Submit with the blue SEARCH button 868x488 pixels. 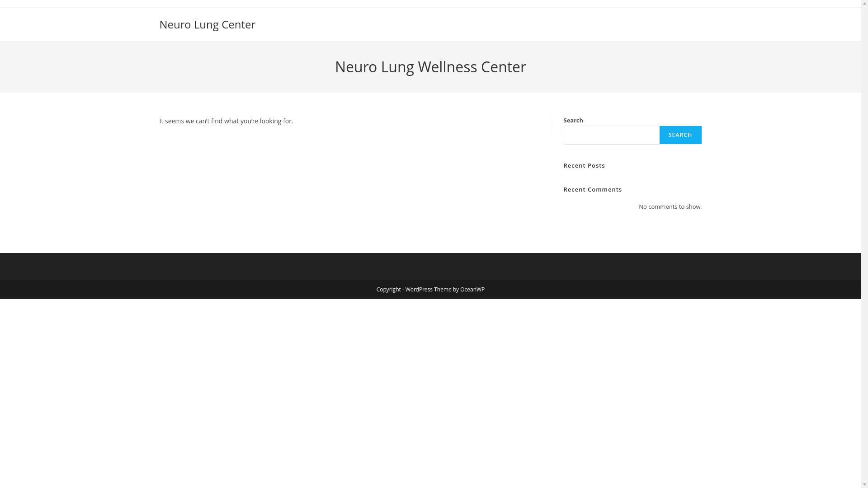coord(680,135)
